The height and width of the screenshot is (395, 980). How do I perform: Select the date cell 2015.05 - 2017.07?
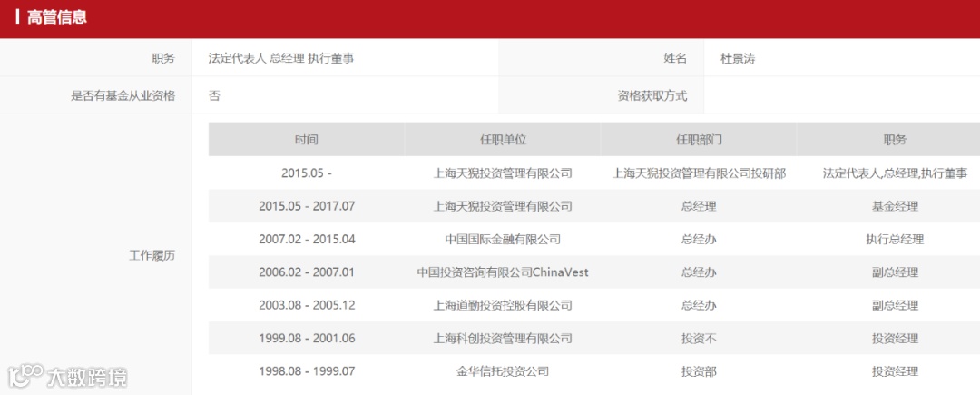[x=307, y=206]
